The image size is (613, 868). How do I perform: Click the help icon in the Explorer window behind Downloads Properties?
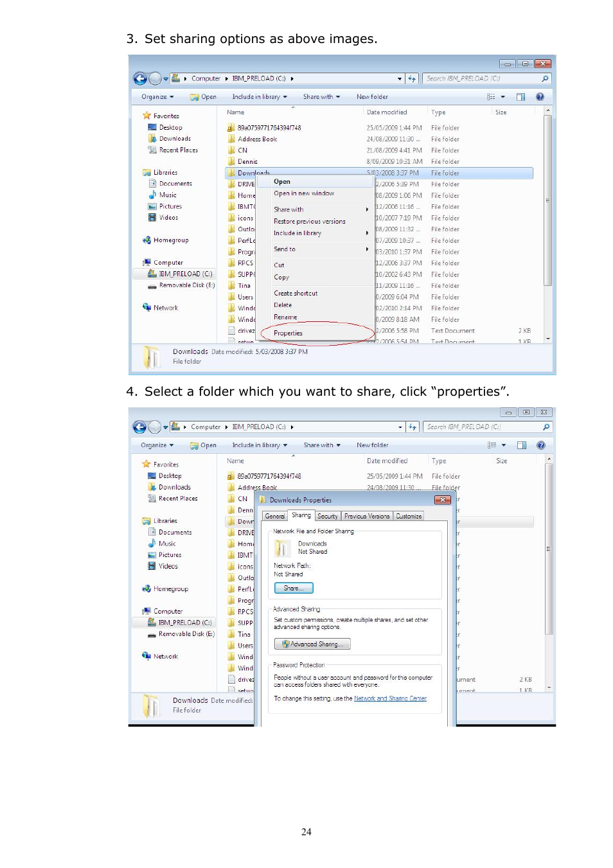coord(540,445)
